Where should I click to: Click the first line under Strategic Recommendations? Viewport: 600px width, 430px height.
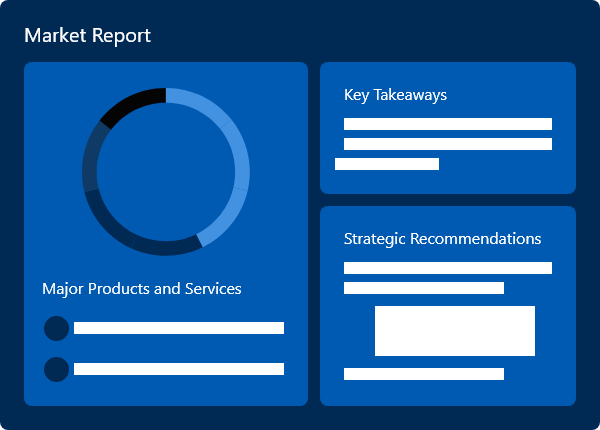tap(448, 268)
